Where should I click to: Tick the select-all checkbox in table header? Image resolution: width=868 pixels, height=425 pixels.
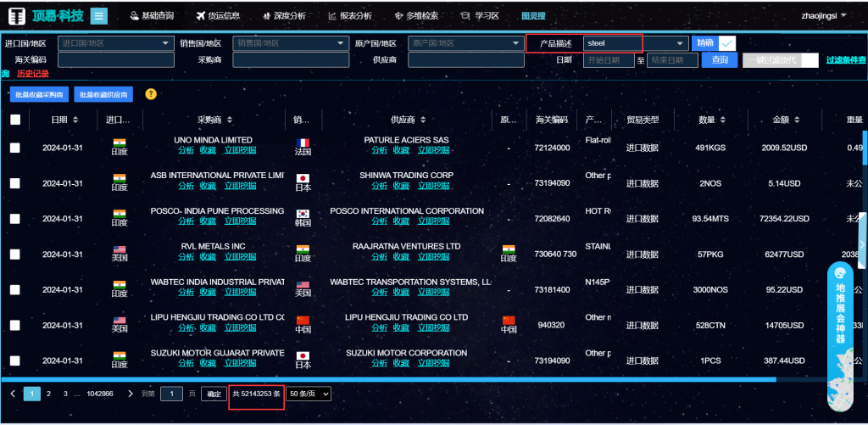click(15, 120)
